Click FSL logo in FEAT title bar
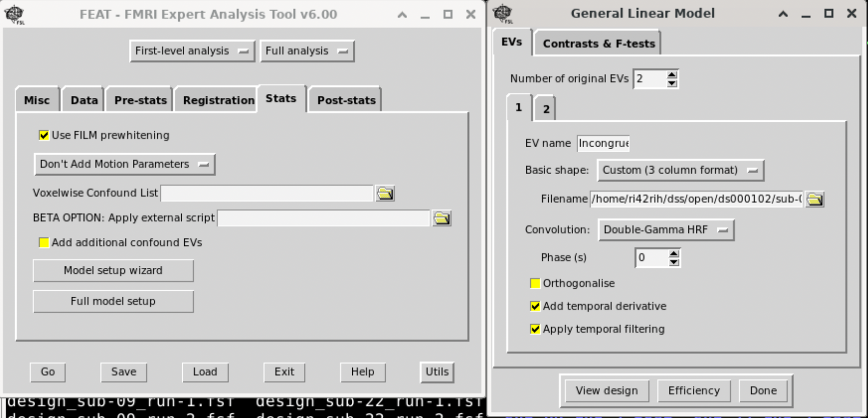The height and width of the screenshot is (418, 868). pos(14,14)
